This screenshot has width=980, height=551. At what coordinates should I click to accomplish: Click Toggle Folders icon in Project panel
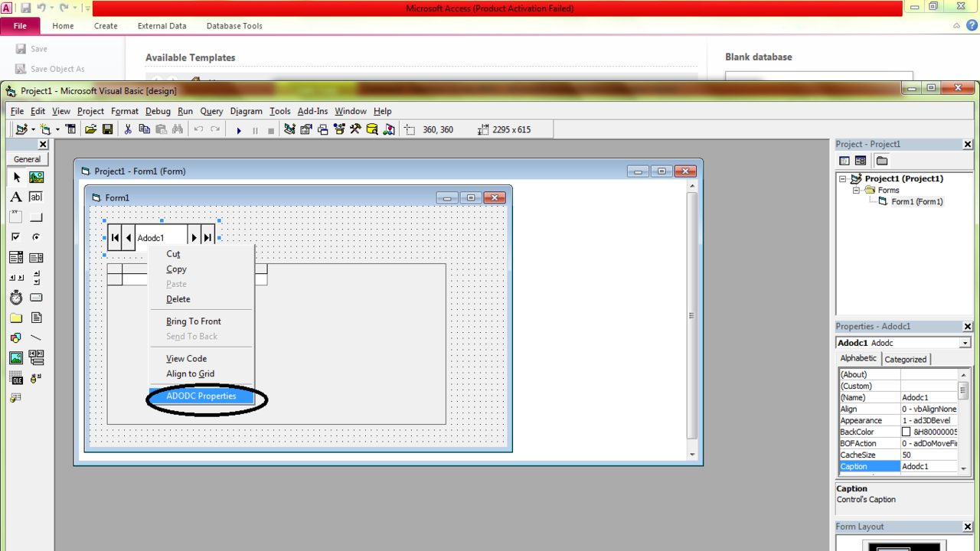(882, 161)
